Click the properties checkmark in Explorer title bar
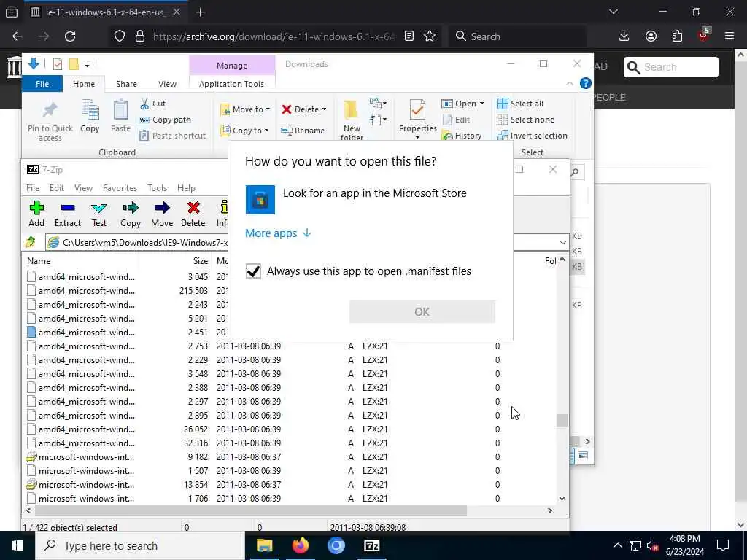Viewport: 747px width, 560px height. (58, 64)
